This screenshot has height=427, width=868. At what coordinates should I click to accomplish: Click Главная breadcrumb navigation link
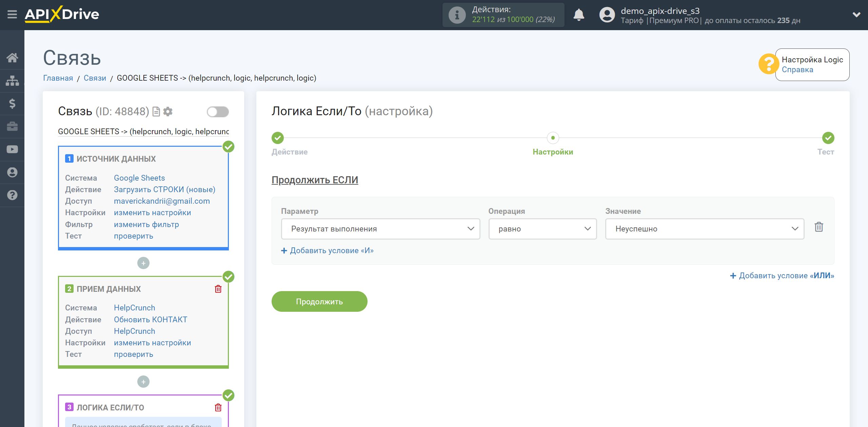(58, 77)
